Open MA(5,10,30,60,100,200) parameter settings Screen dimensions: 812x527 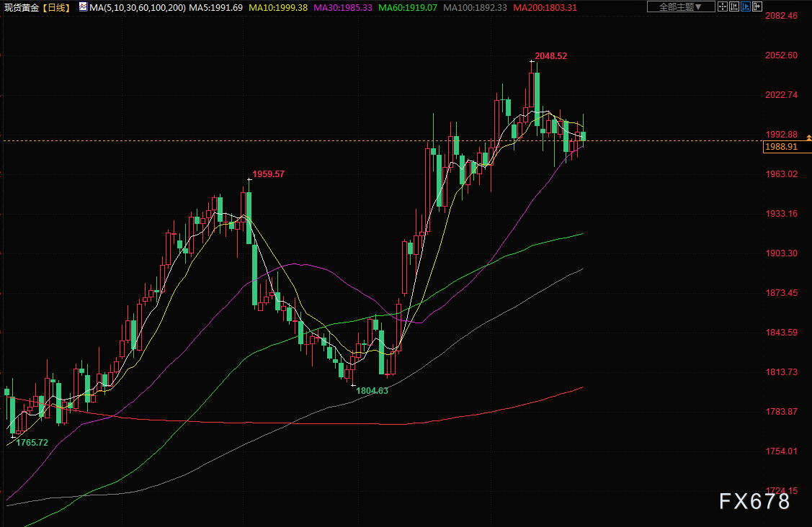coord(137,8)
